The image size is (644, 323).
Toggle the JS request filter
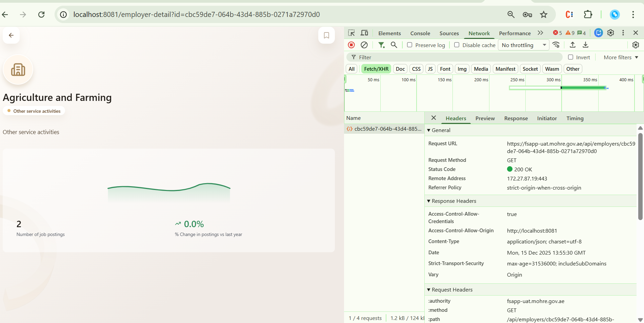point(430,69)
